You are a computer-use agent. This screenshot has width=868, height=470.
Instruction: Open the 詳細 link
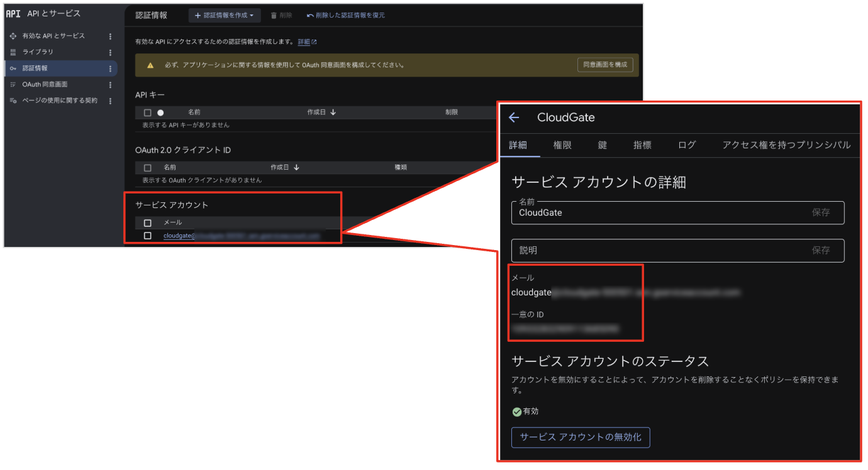point(304,42)
